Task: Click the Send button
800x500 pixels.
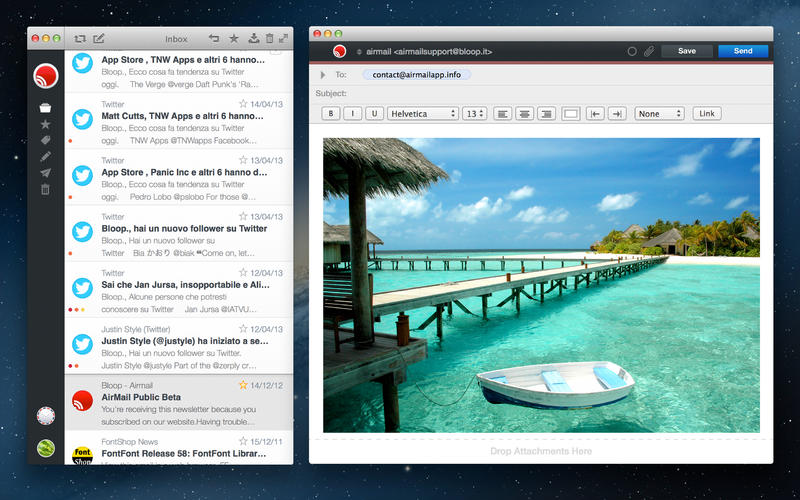Action: [743, 51]
